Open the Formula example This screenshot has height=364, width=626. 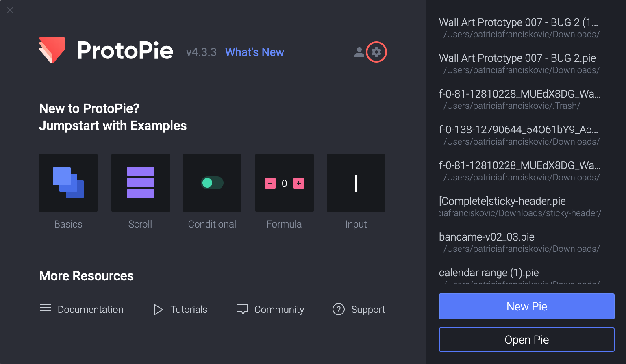(x=284, y=183)
